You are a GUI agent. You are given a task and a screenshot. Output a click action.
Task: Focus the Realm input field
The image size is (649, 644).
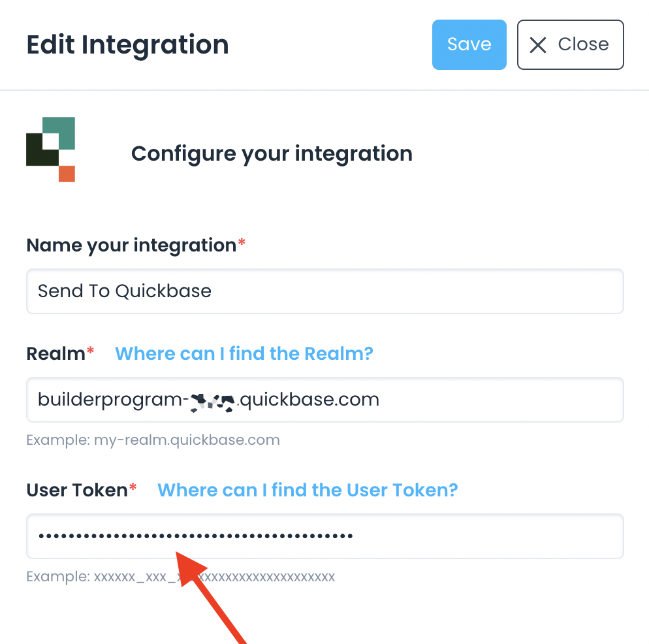pyautogui.click(x=324, y=399)
